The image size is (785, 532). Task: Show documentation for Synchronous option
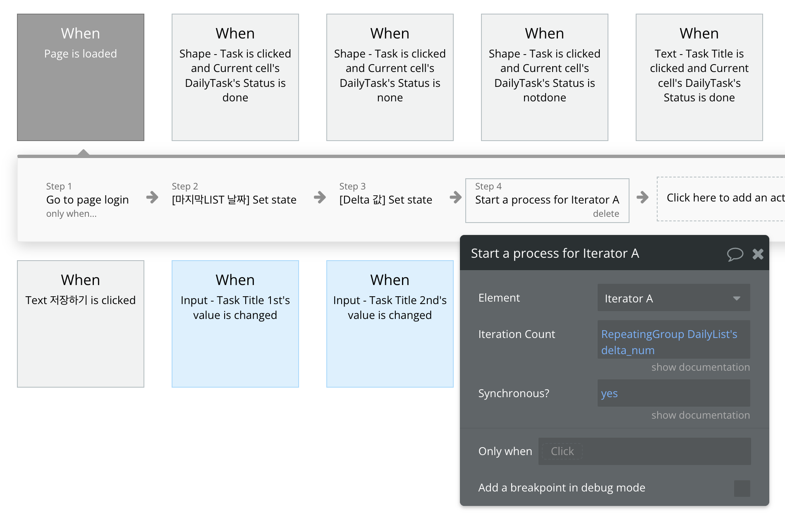click(x=700, y=415)
